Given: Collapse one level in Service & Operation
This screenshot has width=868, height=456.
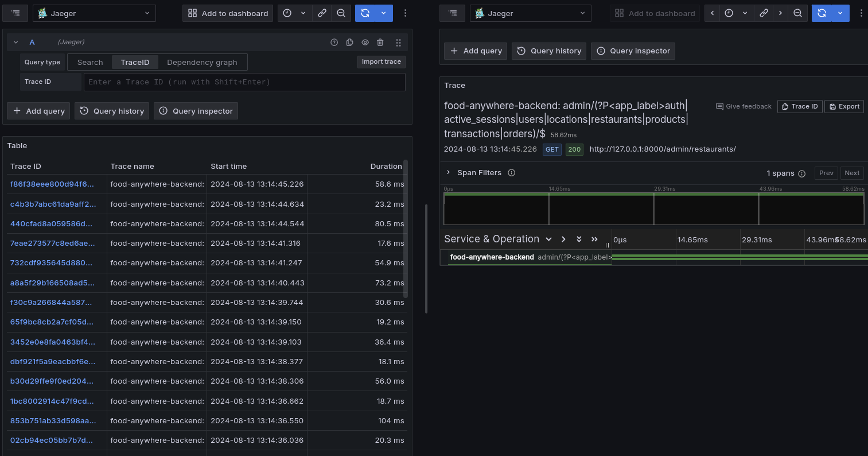Looking at the screenshot, I should 563,239.
